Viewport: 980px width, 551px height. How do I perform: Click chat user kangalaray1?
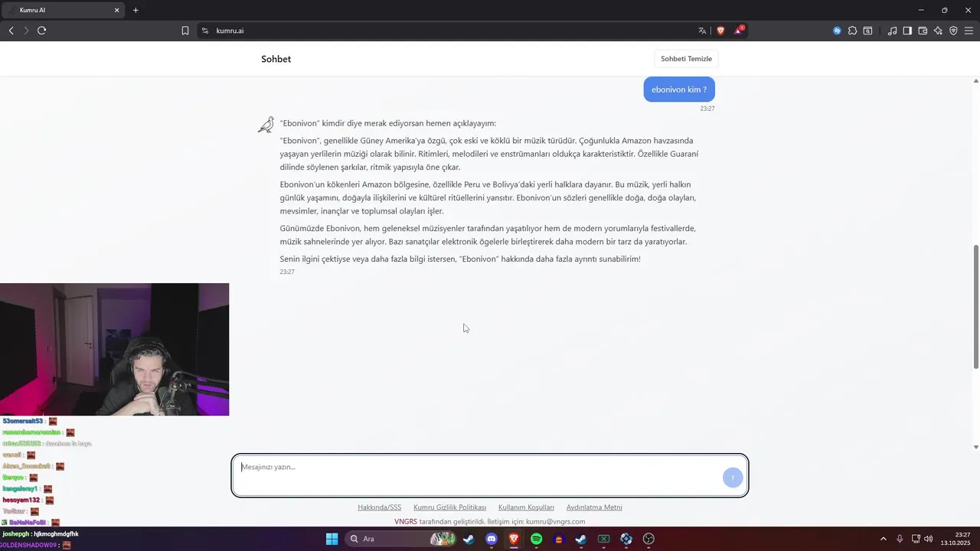click(x=21, y=488)
